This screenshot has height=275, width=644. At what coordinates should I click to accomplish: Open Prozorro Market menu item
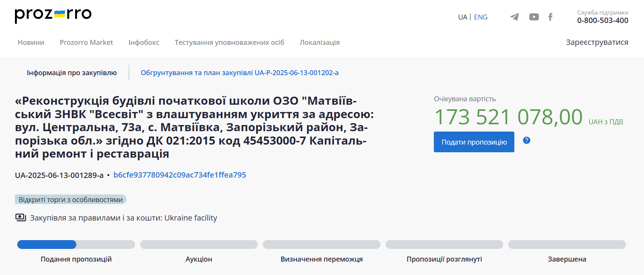coord(86,43)
